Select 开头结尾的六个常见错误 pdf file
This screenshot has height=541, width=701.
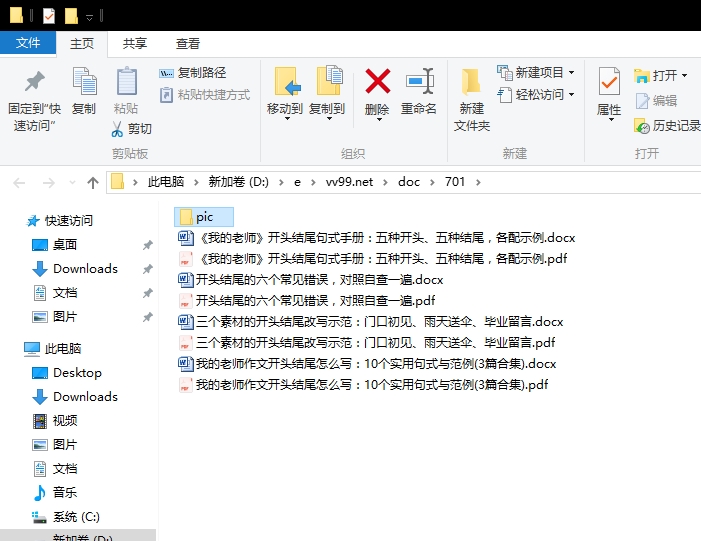(x=307, y=300)
